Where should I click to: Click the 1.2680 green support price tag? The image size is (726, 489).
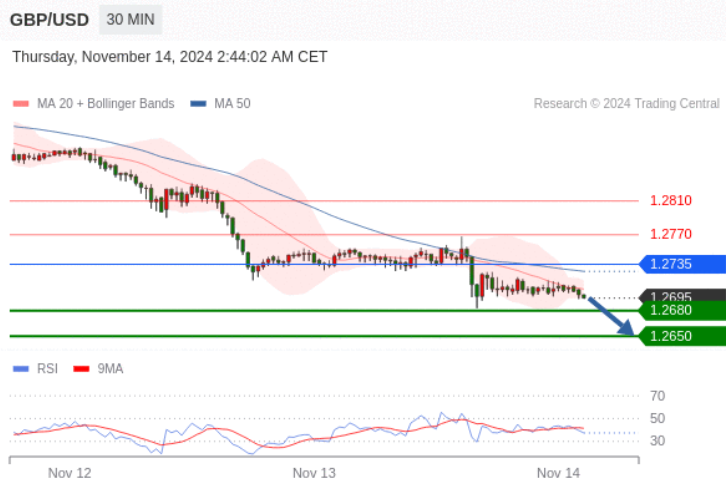682,310
